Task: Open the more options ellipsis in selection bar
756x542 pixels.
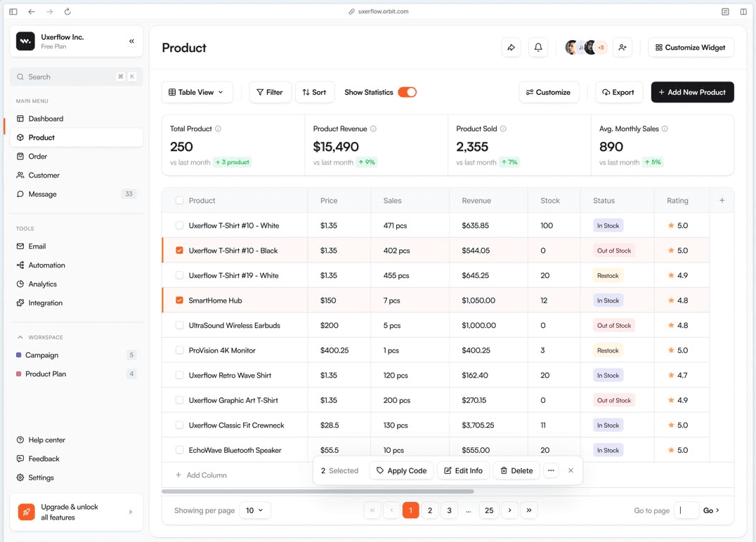Action: tap(551, 470)
